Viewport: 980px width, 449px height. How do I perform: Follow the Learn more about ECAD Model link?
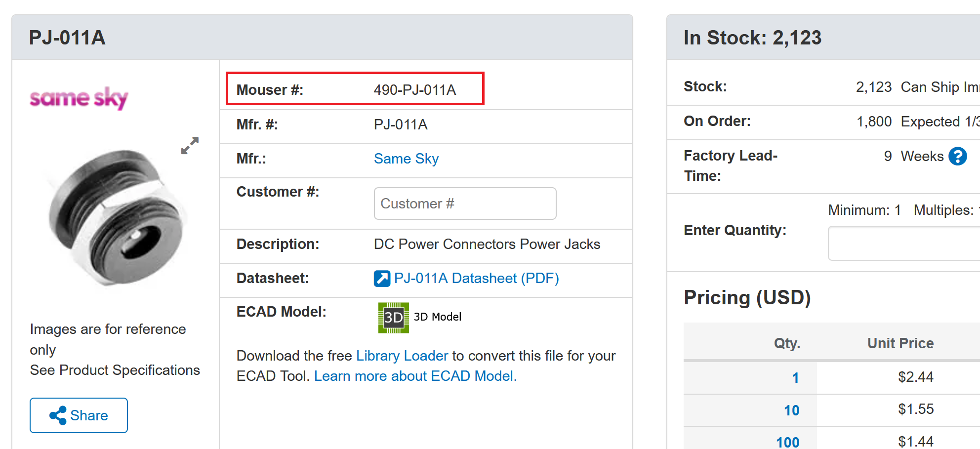[x=415, y=376]
